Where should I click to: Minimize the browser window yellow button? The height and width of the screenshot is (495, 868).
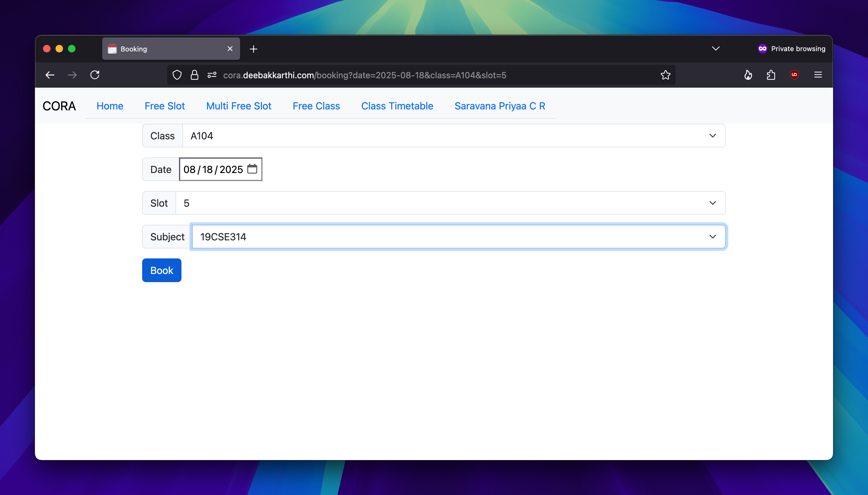coord(59,49)
